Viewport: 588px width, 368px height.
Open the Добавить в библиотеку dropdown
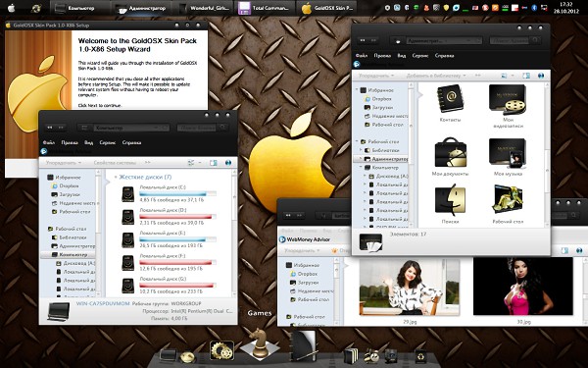[x=436, y=76]
